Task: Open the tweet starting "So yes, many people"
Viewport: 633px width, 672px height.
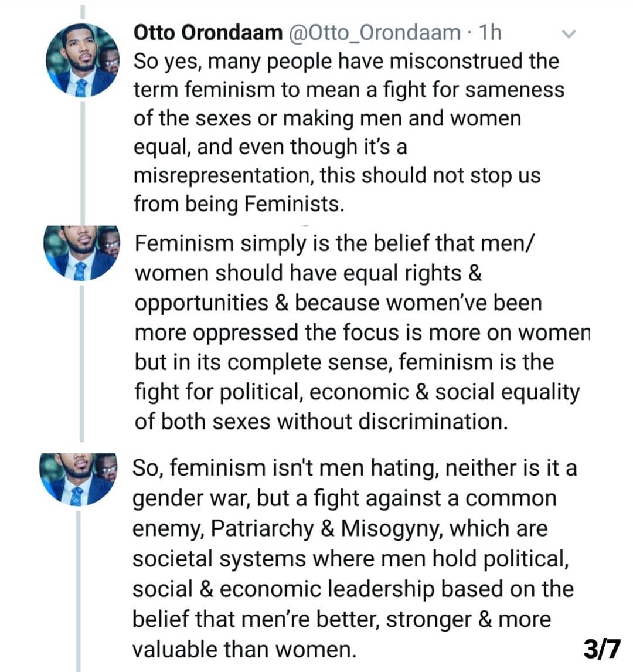Action: 349,132
